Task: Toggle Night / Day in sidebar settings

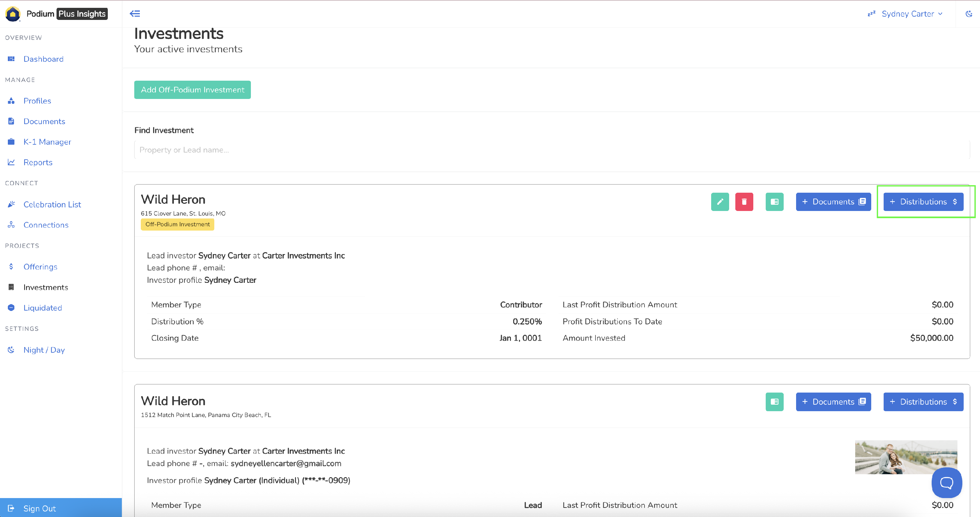Action: click(x=44, y=349)
